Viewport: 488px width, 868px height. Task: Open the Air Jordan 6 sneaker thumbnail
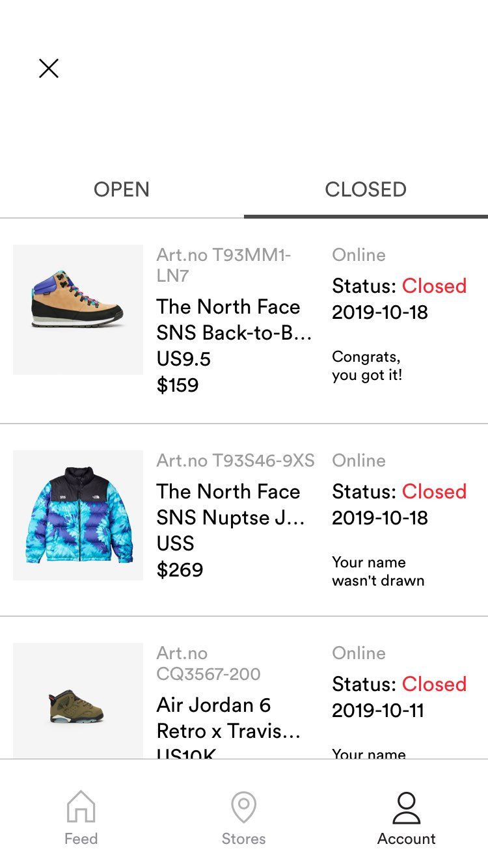tap(78, 701)
